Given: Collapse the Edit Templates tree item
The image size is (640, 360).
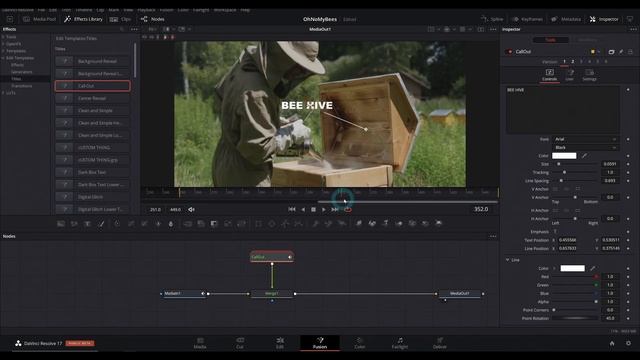Looking at the screenshot, I should point(3,58).
